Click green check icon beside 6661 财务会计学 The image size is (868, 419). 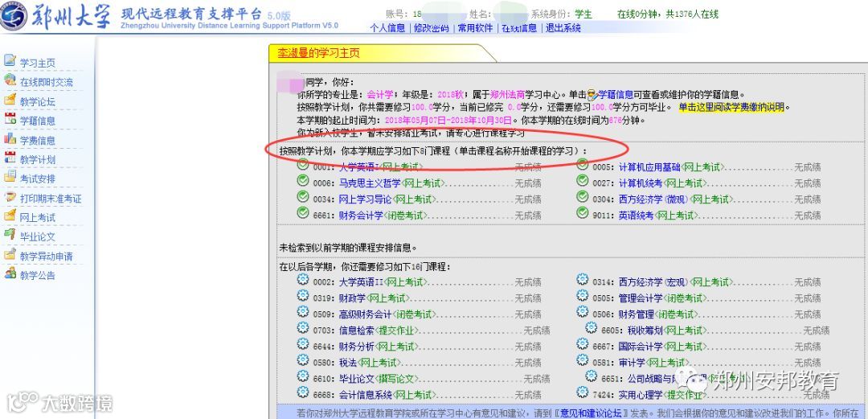(303, 213)
